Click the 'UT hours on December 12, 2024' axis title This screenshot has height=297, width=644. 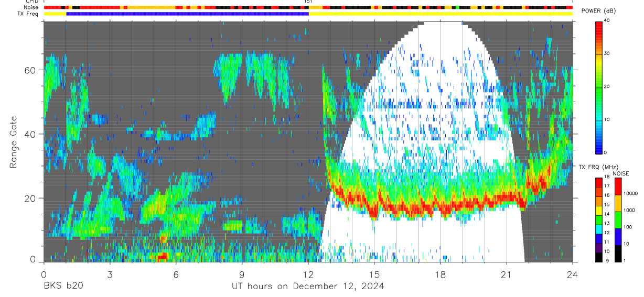(x=308, y=286)
